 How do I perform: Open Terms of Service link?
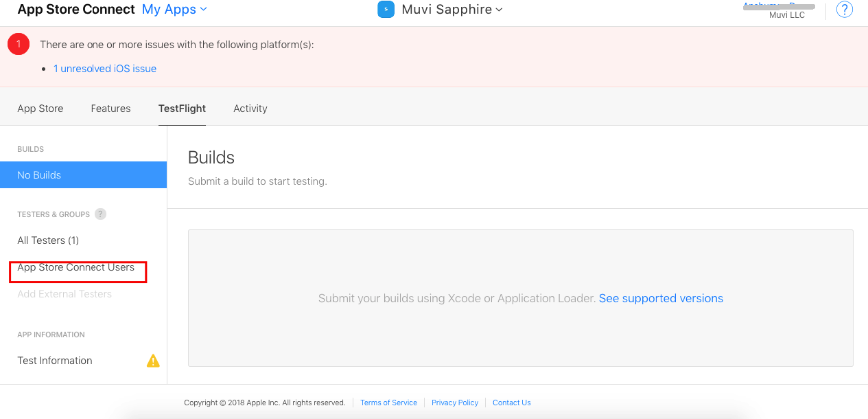click(x=388, y=403)
